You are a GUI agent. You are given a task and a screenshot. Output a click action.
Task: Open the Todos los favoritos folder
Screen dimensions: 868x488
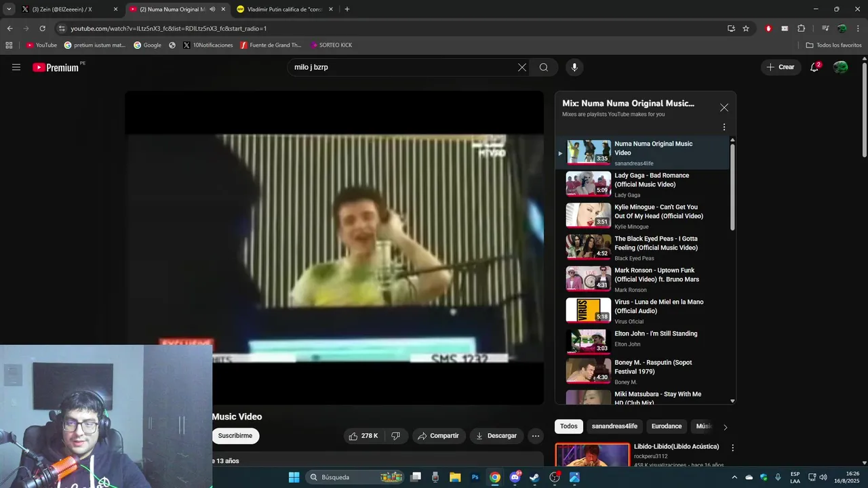coord(833,45)
